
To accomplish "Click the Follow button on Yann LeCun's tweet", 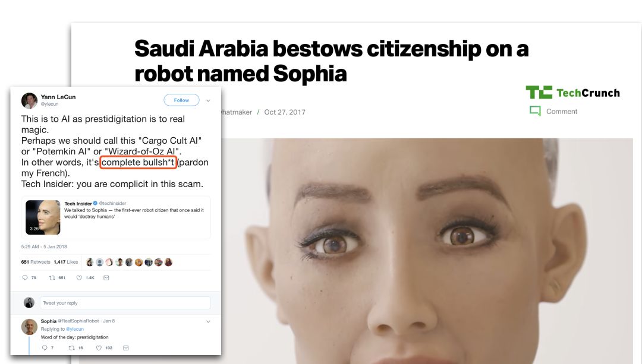I will (x=181, y=100).
